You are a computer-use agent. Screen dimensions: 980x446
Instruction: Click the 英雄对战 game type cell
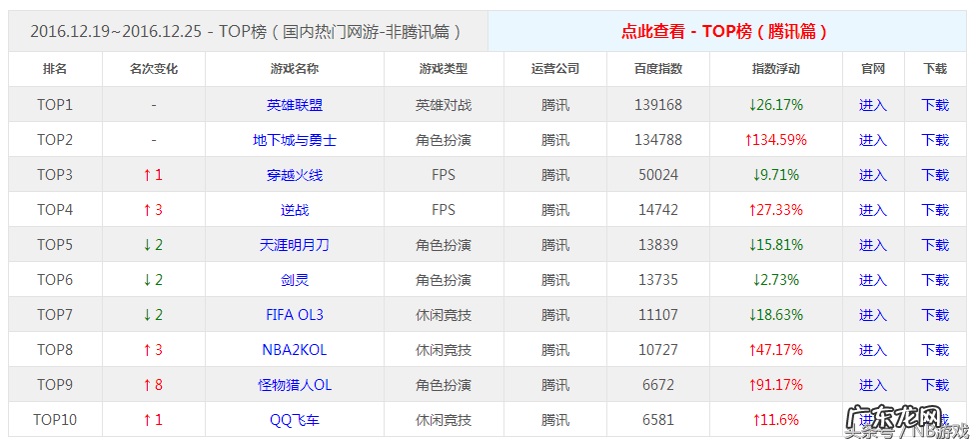pyautogui.click(x=444, y=105)
